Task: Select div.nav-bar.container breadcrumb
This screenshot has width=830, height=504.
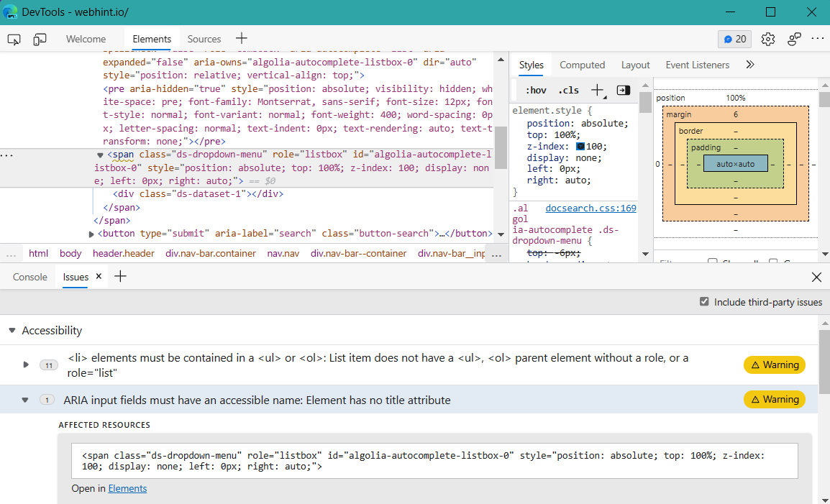Action: 210,254
